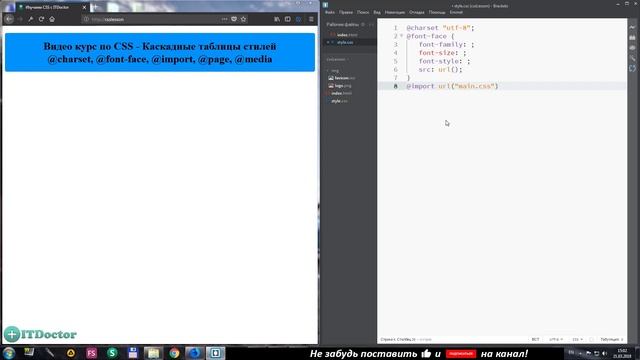The width and height of the screenshot is (640, 360).
Task: Go back in Firefox
Action: [9, 19]
